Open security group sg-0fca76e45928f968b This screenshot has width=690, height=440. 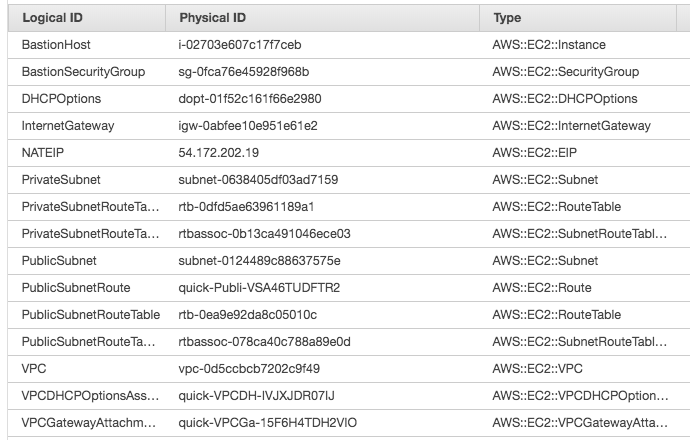point(244,72)
